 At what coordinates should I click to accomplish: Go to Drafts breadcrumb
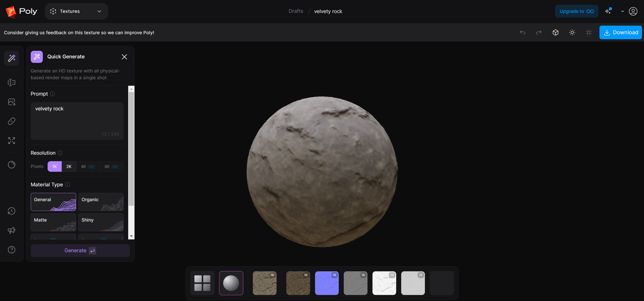296,11
